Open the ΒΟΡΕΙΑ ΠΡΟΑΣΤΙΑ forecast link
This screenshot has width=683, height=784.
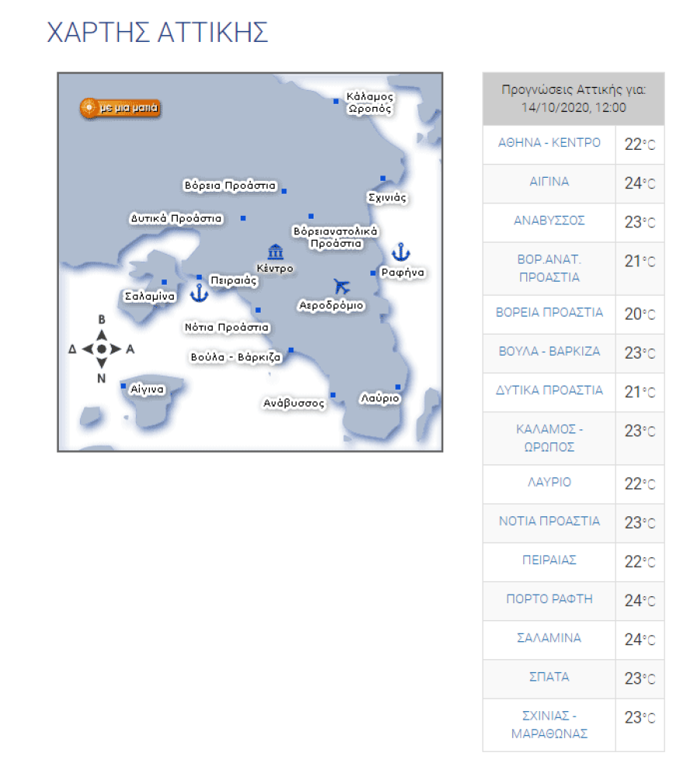549,312
